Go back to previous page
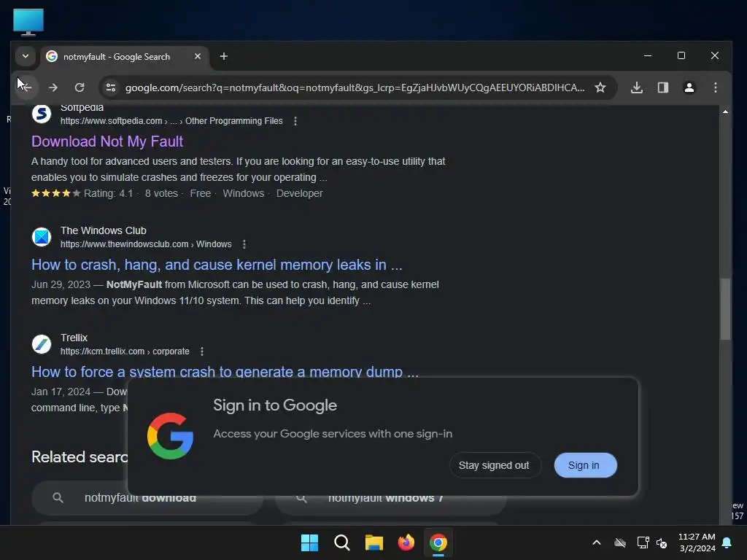Viewport: 747px width, 560px height. [26, 87]
